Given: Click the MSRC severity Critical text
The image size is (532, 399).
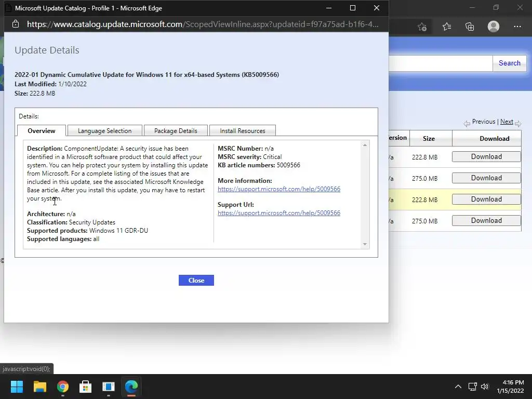Looking at the screenshot, I should pyautogui.click(x=250, y=157).
